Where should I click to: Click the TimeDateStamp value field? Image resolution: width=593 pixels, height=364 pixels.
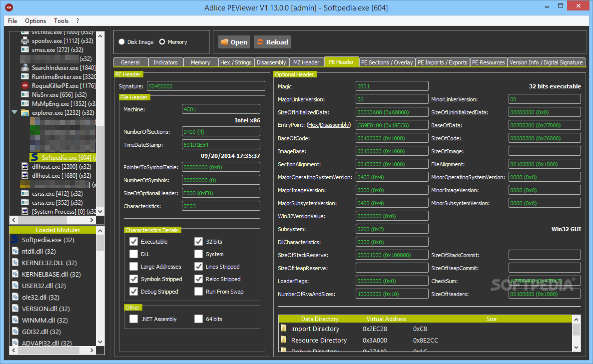(x=221, y=144)
